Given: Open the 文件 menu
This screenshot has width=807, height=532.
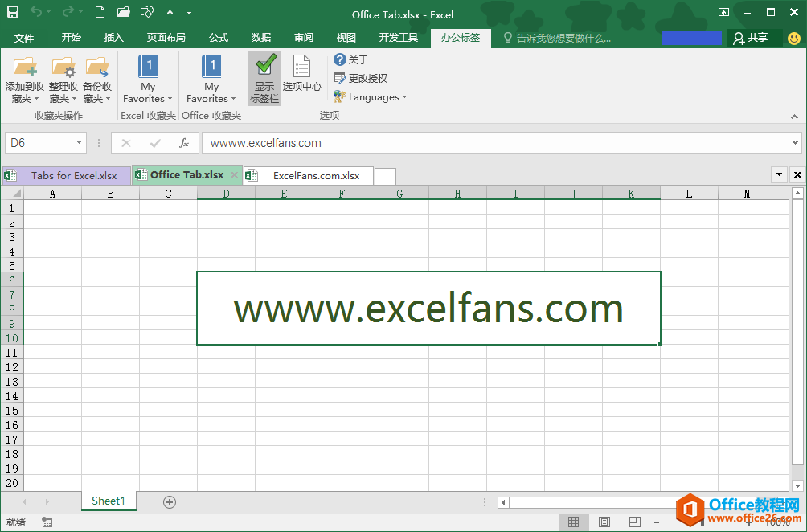Looking at the screenshot, I should (23, 38).
